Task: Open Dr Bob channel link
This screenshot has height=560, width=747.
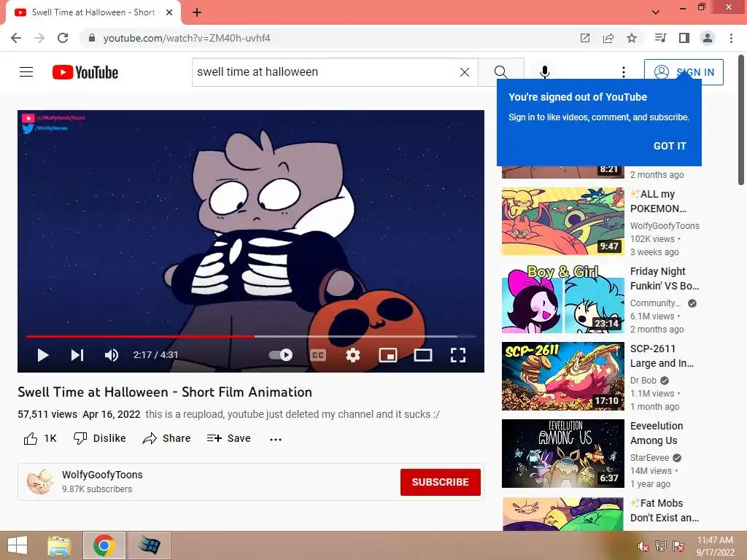Action: click(643, 381)
